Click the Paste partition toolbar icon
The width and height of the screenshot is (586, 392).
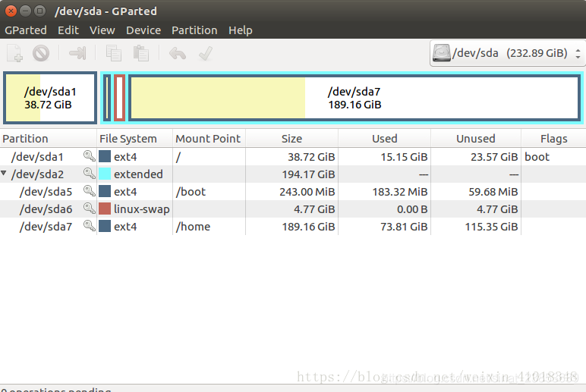point(141,53)
